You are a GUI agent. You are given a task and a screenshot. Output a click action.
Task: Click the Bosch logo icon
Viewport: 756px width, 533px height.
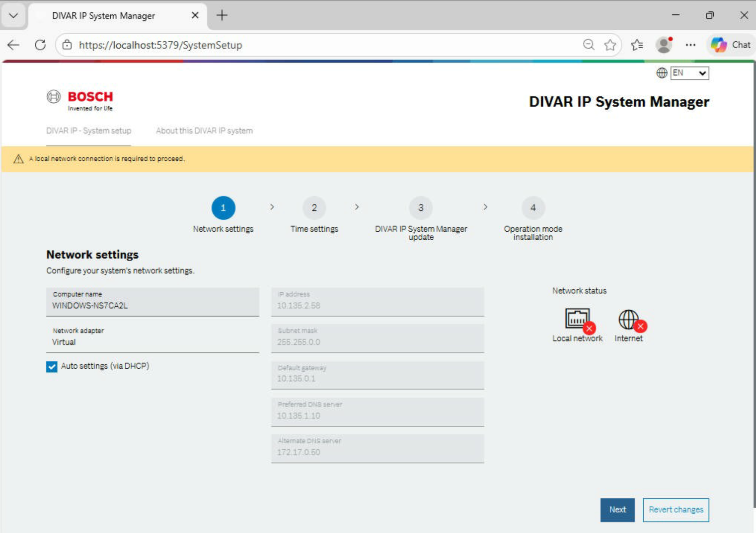click(x=54, y=97)
